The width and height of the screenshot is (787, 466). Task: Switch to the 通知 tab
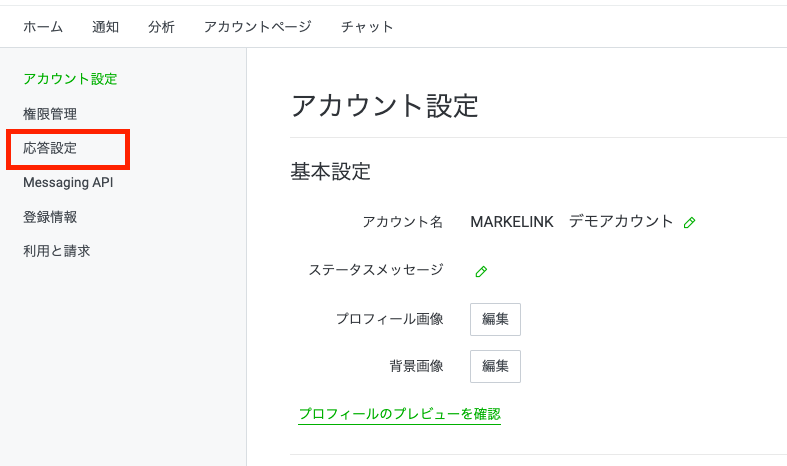(105, 27)
